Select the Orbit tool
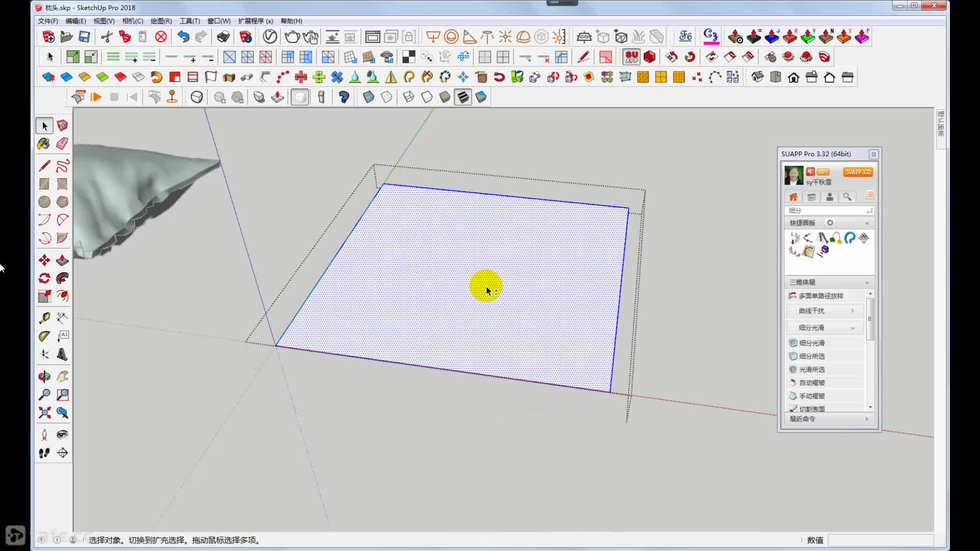980x551 pixels. click(x=44, y=377)
